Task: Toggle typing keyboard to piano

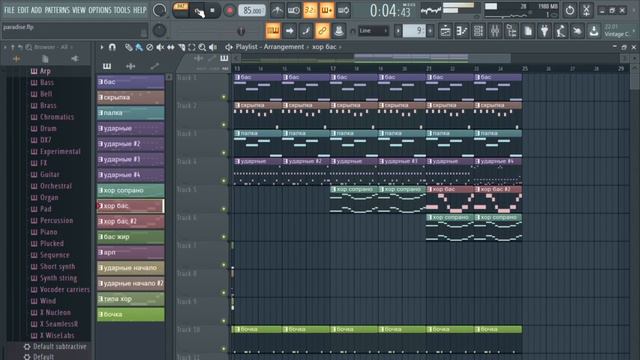Action: point(273,31)
